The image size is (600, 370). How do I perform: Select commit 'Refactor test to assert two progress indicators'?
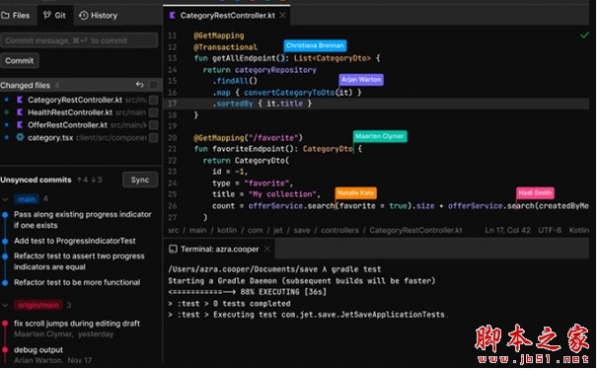(x=79, y=261)
